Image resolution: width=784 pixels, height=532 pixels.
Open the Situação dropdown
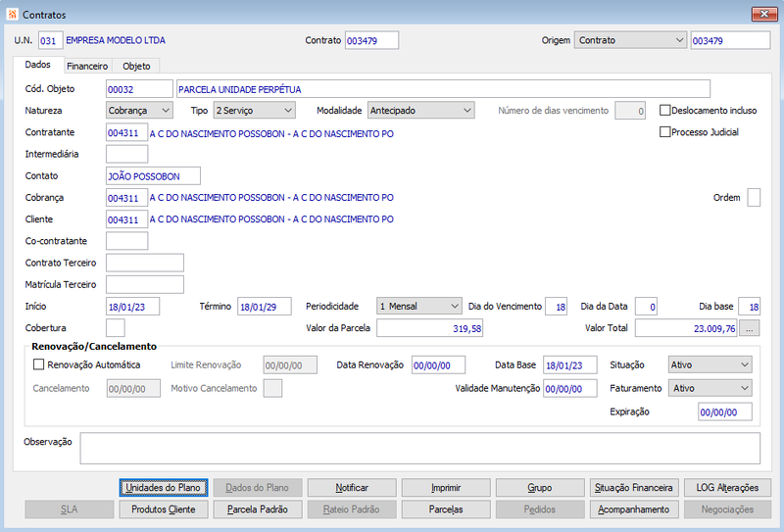(710, 365)
